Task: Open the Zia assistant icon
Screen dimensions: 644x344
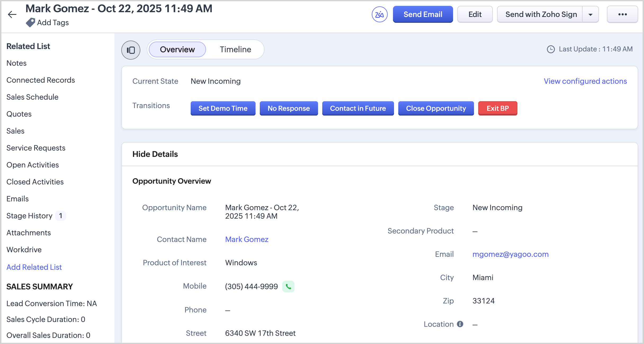Action: click(379, 14)
